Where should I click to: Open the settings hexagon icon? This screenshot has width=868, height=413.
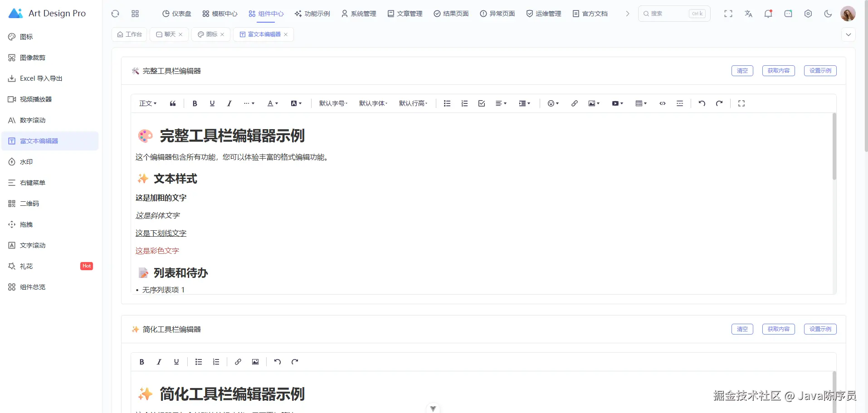pos(808,14)
